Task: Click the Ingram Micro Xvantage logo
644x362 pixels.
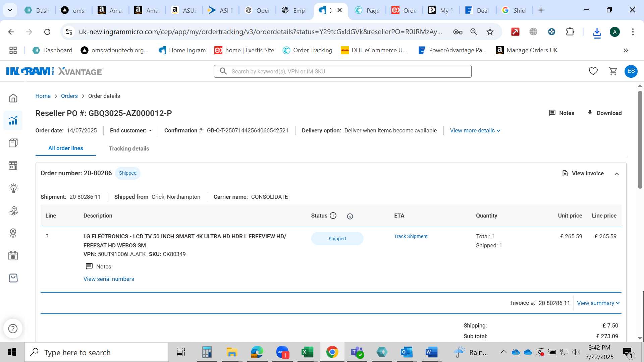Action: (x=55, y=71)
